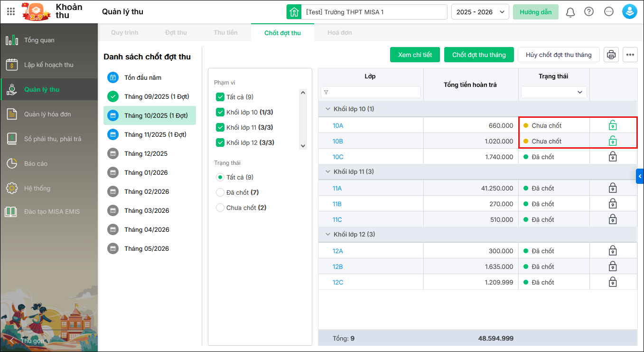This screenshot has height=352, width=644.
Task: Open the Trạng thái column filter dropdown
Action: coord(554,92)
